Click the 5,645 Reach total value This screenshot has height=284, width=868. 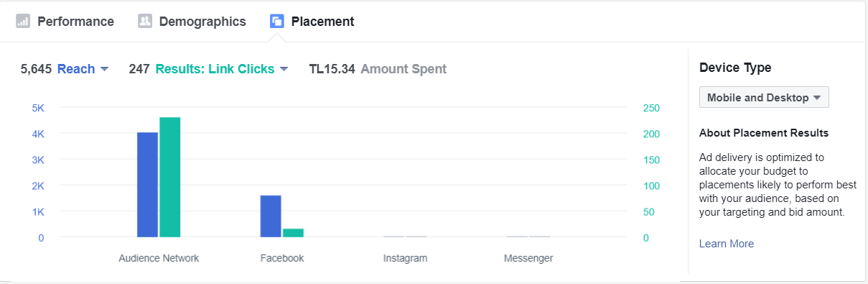coord(36,69)
